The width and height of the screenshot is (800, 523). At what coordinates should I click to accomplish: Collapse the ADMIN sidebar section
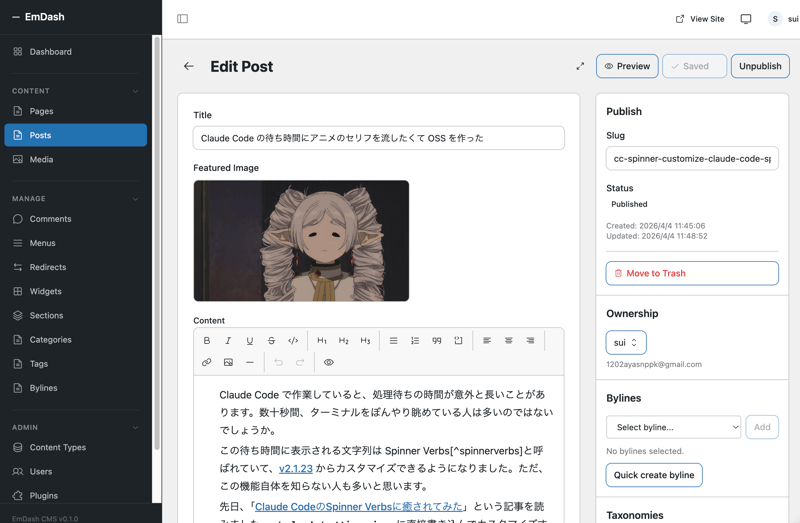click(135, 428)
